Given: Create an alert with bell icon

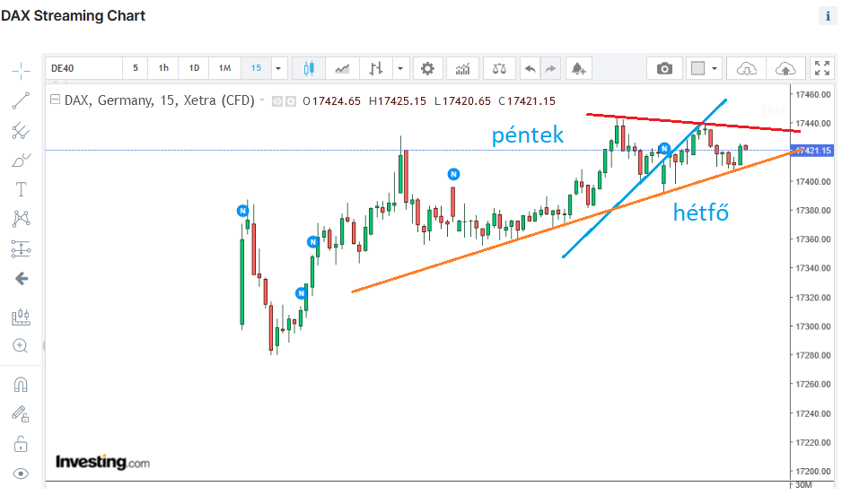Looking at the screenshot, I should (x=578, y=68).
